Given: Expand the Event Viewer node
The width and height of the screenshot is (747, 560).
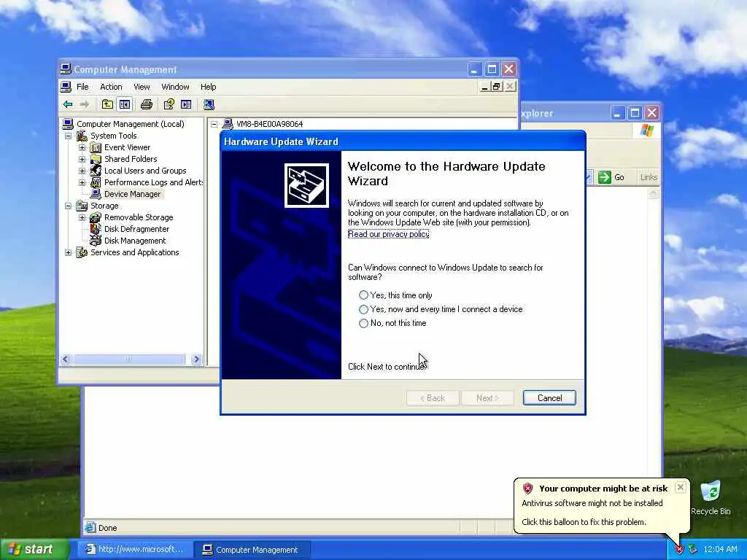Looking at the screenshot, I should 82,147.
